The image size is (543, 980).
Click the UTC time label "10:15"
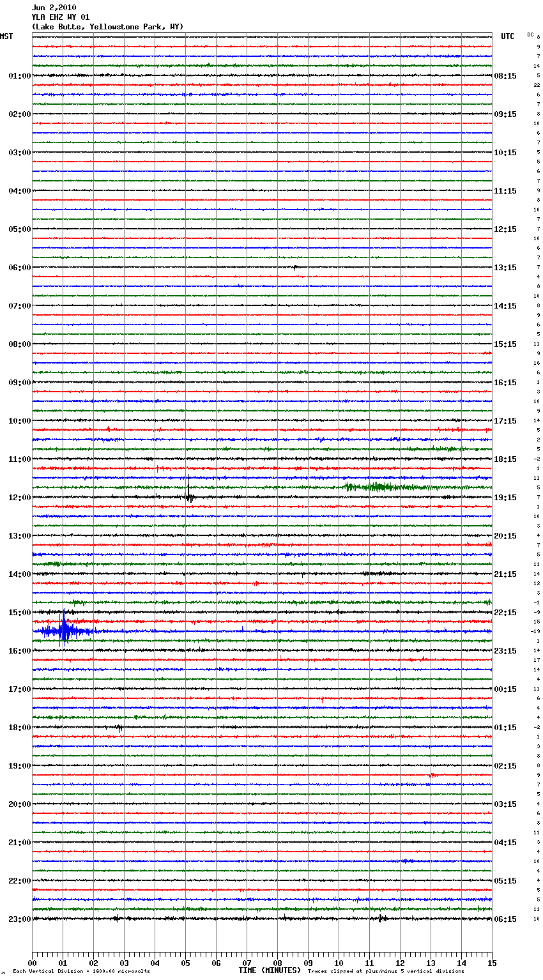tap(505, 153)
